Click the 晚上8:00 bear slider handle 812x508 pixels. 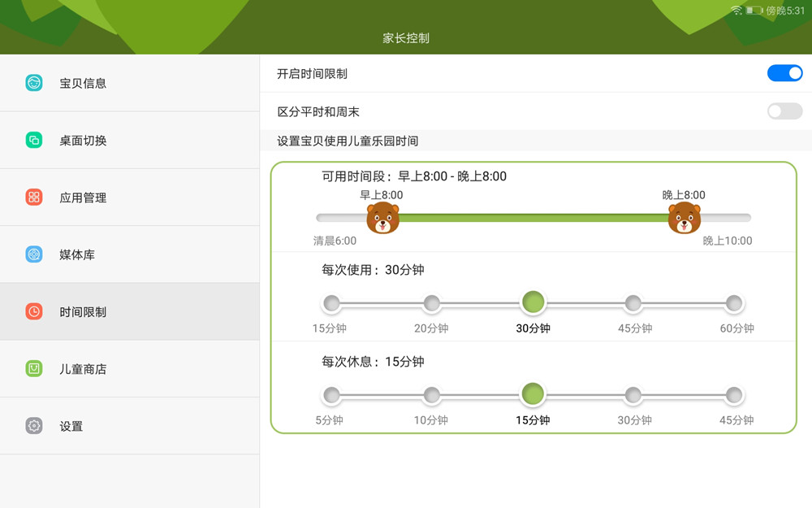684,218
